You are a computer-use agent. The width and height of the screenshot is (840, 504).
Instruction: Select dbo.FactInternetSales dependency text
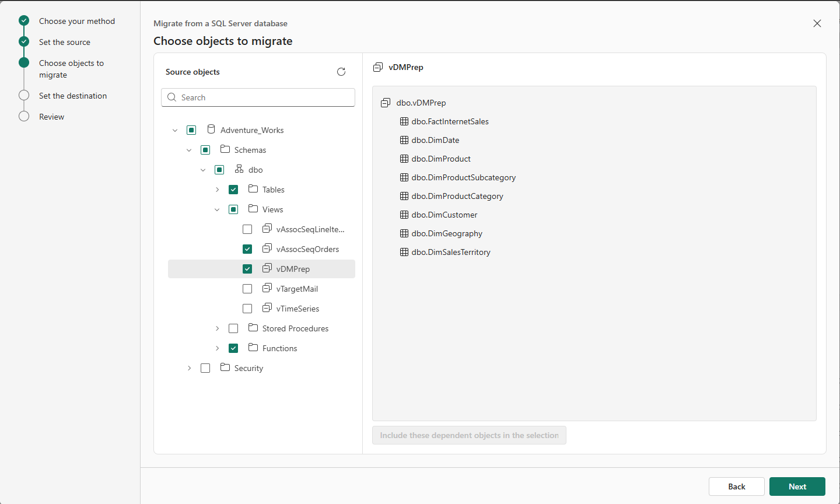450,121
